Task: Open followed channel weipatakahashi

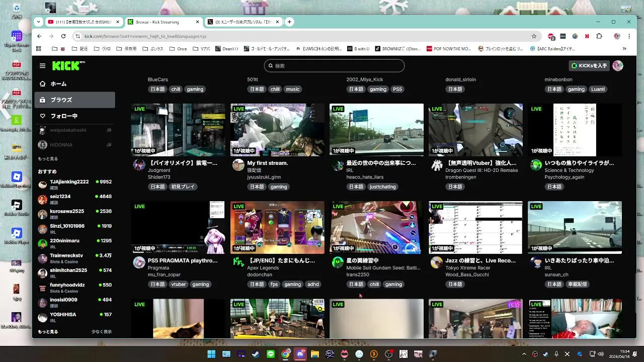Action: pyautogui.click(x=74, y=130)
